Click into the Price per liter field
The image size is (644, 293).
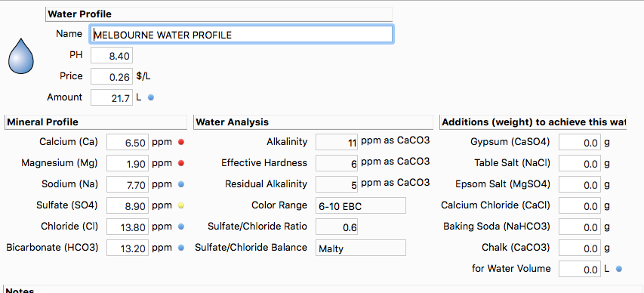111,76
